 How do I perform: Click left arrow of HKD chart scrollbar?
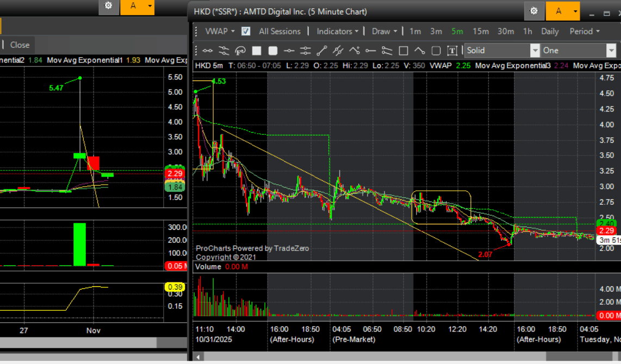coord(197,357)
